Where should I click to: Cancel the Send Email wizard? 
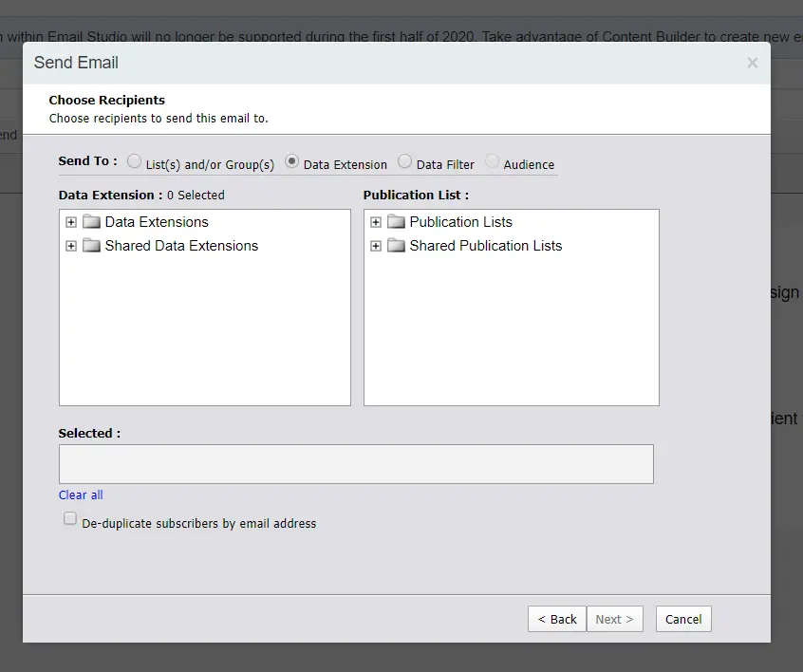682,619
